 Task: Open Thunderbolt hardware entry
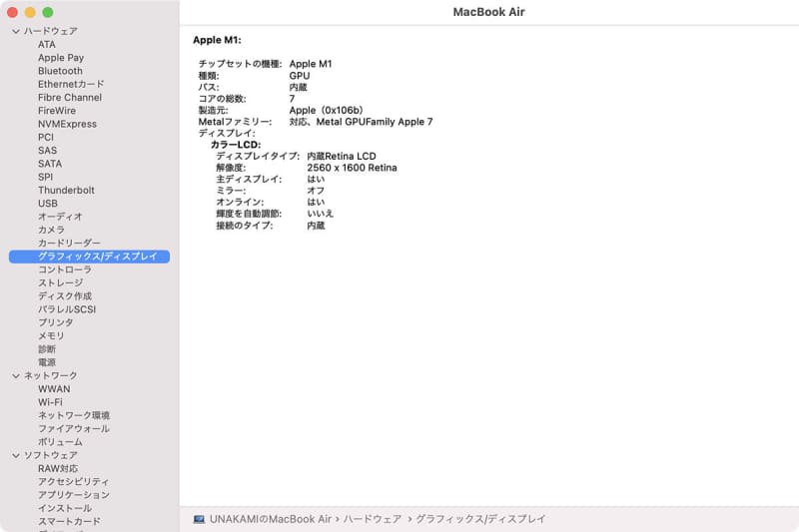tap(66, 191)
